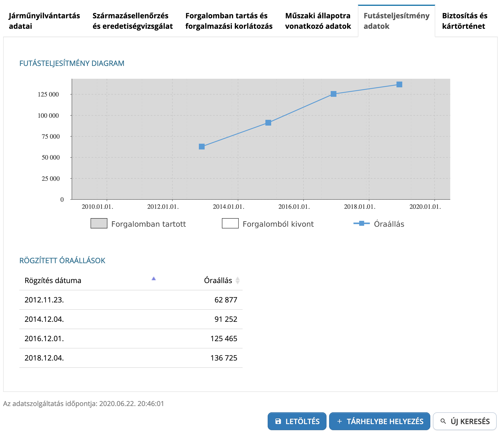The width and height of the screenshot is (504, 439).
Task: Click the 2016.01.01. axis label
Action: point(294,207)
